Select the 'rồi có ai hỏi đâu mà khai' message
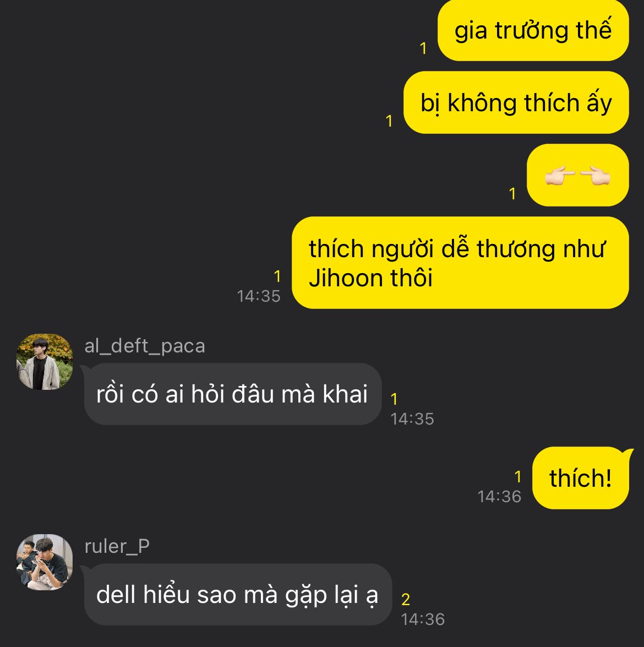The width and height of the screenshot is (644, 647). [233, 394]
